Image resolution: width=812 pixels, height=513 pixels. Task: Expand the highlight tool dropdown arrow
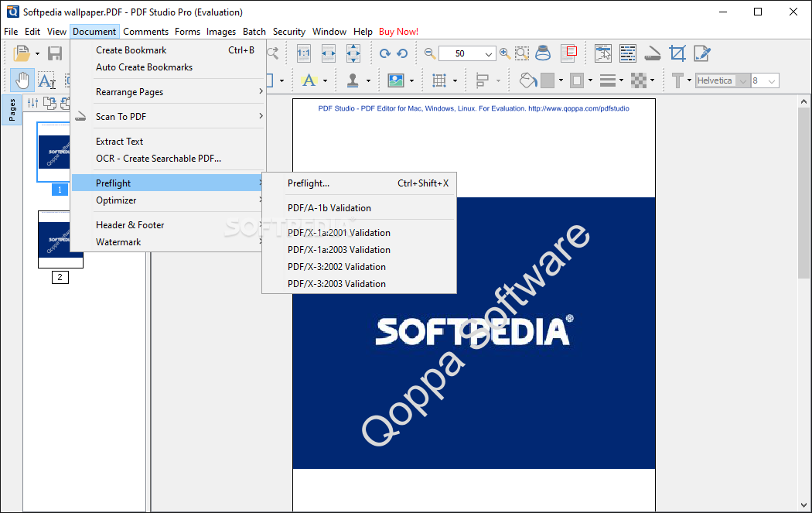pyautogui.click(x=326, y=80)
